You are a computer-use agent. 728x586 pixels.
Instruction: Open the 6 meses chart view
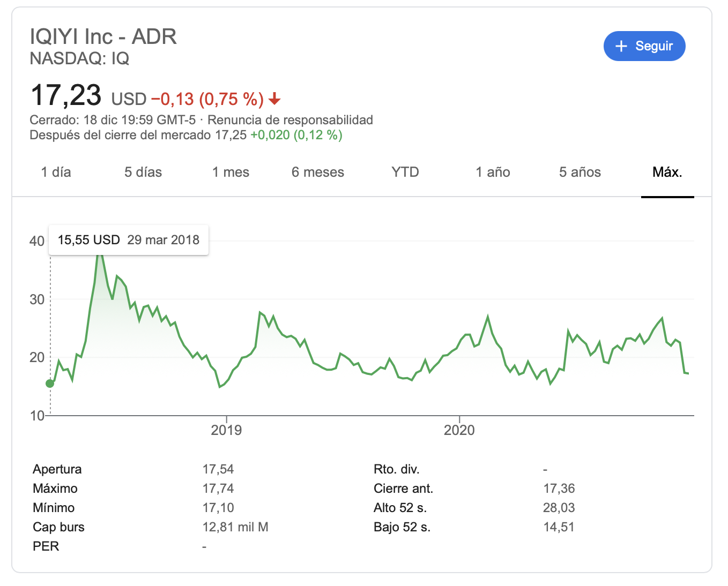(x=318, y=172)
